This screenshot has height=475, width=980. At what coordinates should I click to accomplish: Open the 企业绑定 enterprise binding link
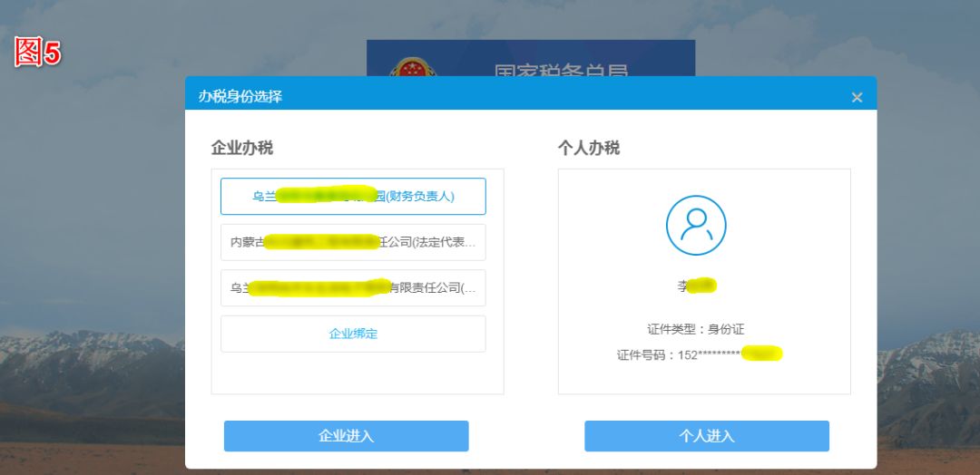pyautogui.click(x=353, y=334)
